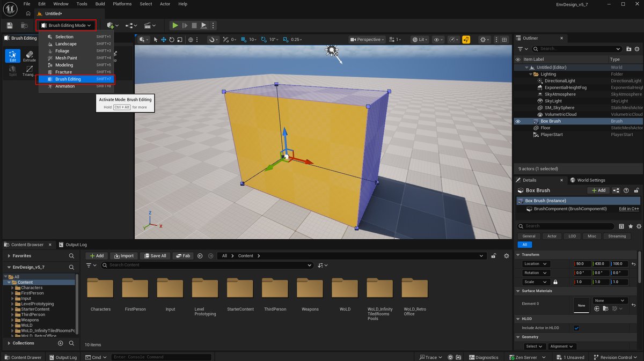
Task: Open the surface snapping dropdown in the viewport
Action: (x=214, y=39)
